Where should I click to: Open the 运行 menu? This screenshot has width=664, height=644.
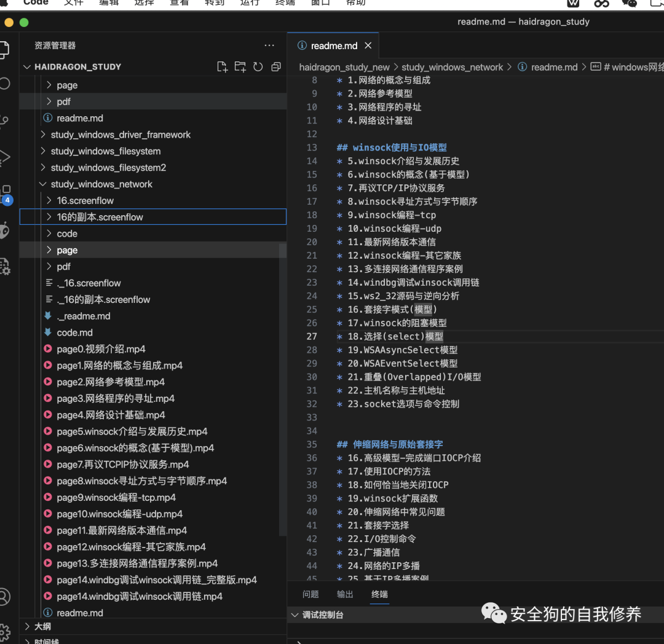tap(250, 3)
